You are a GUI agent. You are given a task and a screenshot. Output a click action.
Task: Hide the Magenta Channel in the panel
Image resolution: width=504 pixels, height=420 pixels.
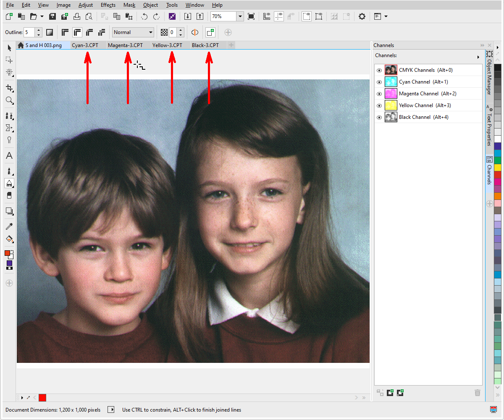point(379,94)
